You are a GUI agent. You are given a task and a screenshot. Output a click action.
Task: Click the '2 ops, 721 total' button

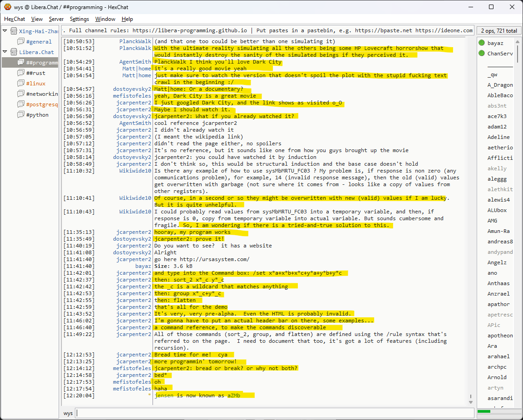click(498, 31)
